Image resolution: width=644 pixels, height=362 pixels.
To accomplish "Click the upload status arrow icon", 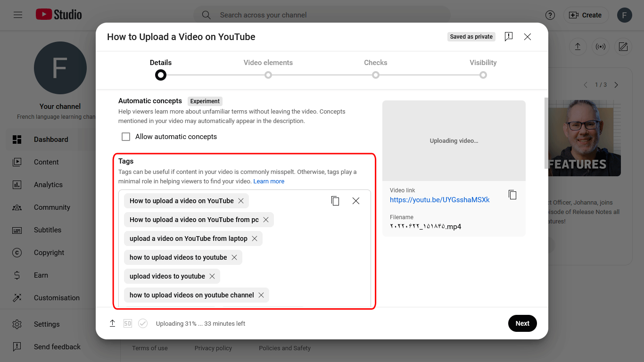I will pyautogui.click(x=112, y=323).
